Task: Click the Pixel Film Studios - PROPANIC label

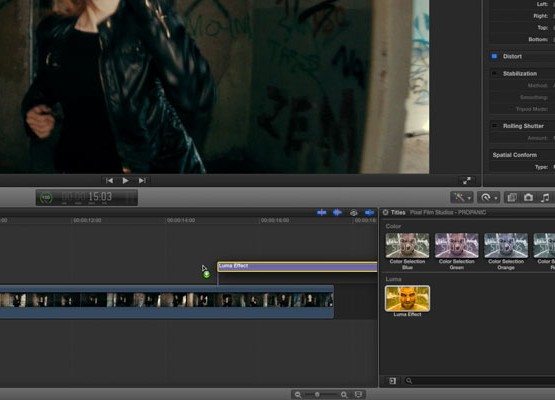Action: (448, 212)
